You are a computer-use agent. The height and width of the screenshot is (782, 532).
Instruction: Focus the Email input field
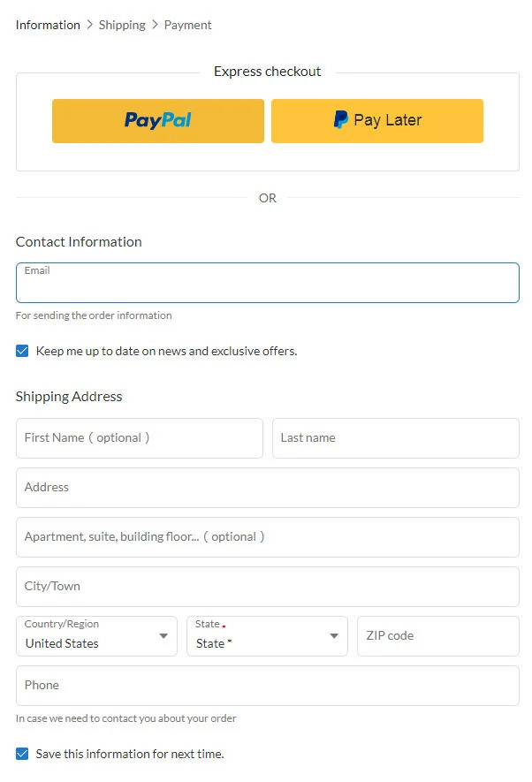267,287
